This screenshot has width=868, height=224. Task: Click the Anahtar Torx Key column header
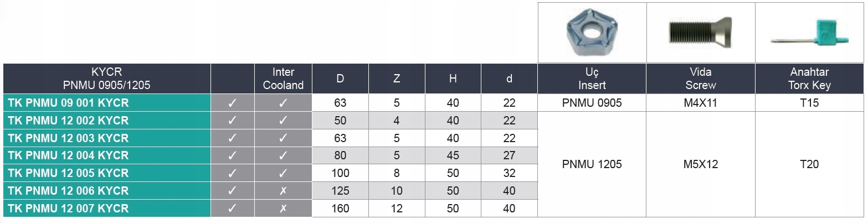809,79
